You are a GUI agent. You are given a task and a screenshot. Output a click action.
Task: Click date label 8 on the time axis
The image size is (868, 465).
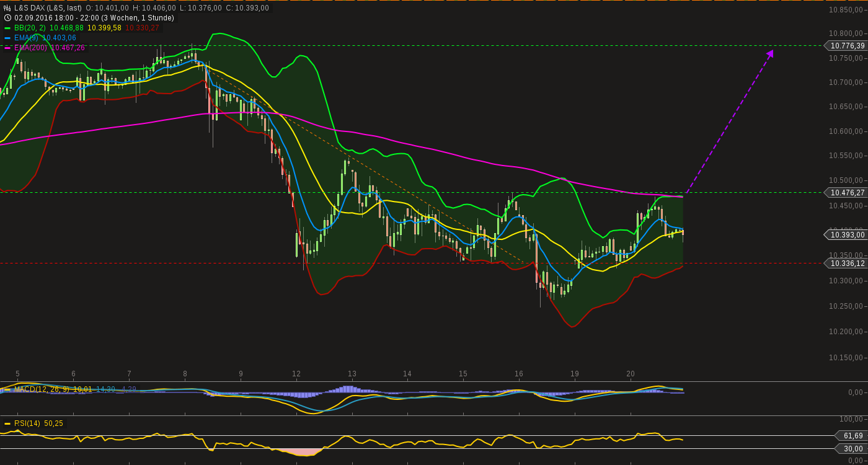pyautogui.click(x=185, y=374)
